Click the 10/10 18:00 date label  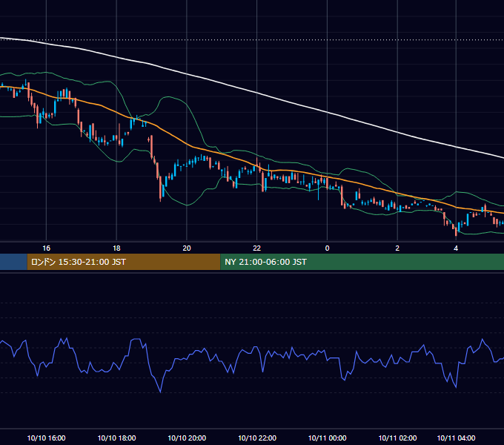click(x=116, y=438)
